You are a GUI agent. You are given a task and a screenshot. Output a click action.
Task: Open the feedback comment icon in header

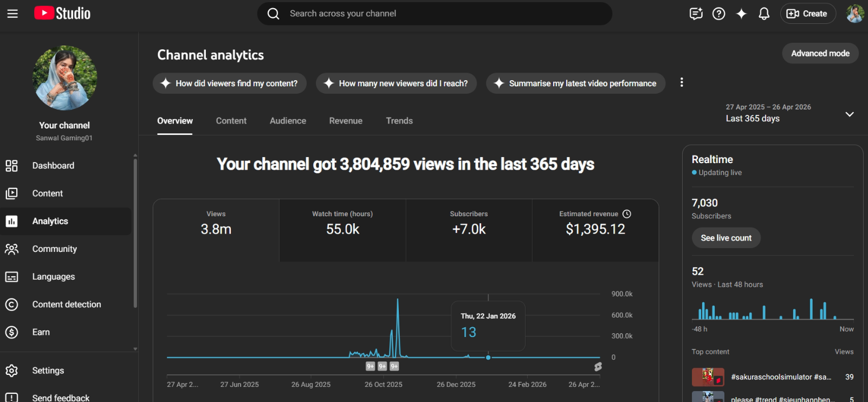[696, 14]
